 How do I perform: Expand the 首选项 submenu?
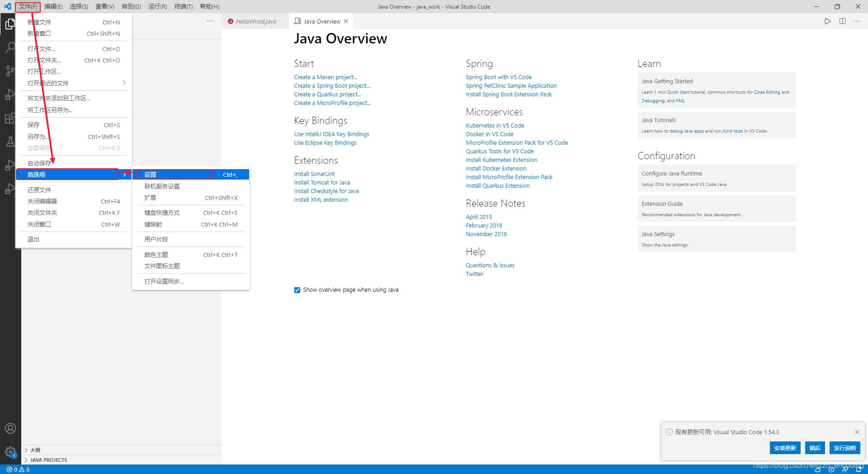pos(73,175)
